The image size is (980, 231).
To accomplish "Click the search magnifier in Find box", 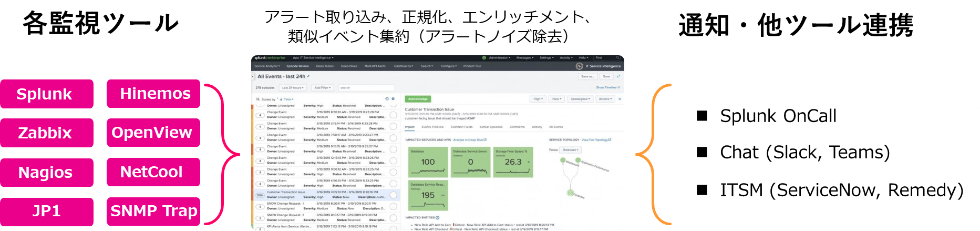I will click(617, 58).
